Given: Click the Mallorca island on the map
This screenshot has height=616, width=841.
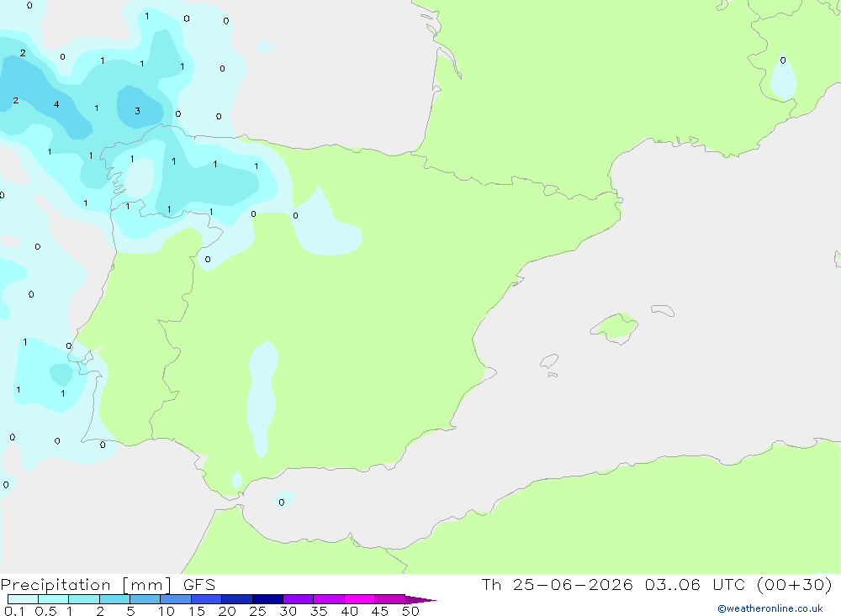Looking at the screenshot, I should click(615, 328).
